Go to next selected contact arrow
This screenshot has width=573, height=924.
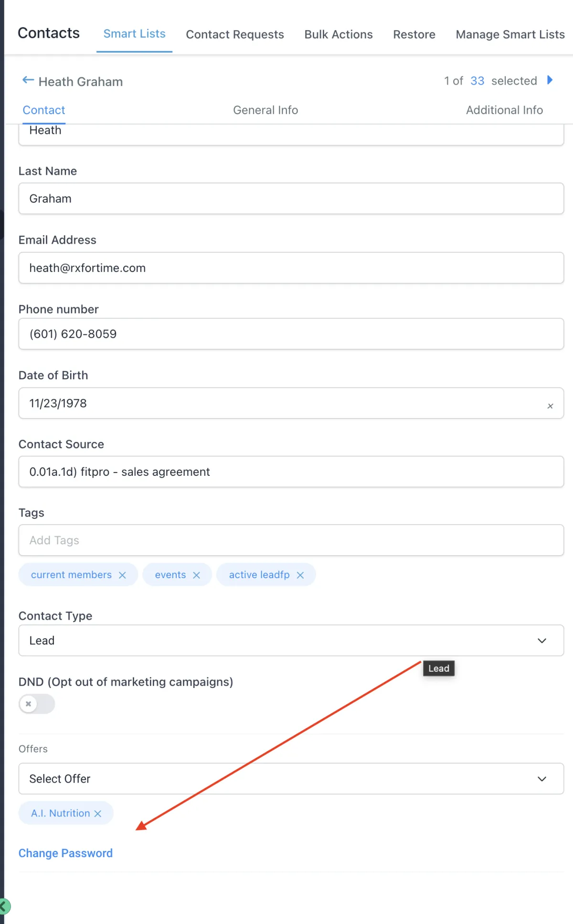pos(550,80)
